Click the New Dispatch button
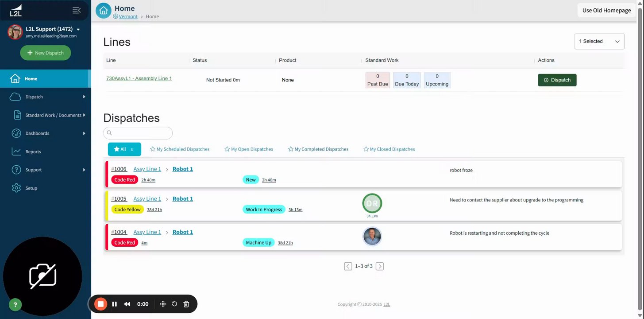Image resolution: width=644 pixels, height=319 pixels. point(46,53)
